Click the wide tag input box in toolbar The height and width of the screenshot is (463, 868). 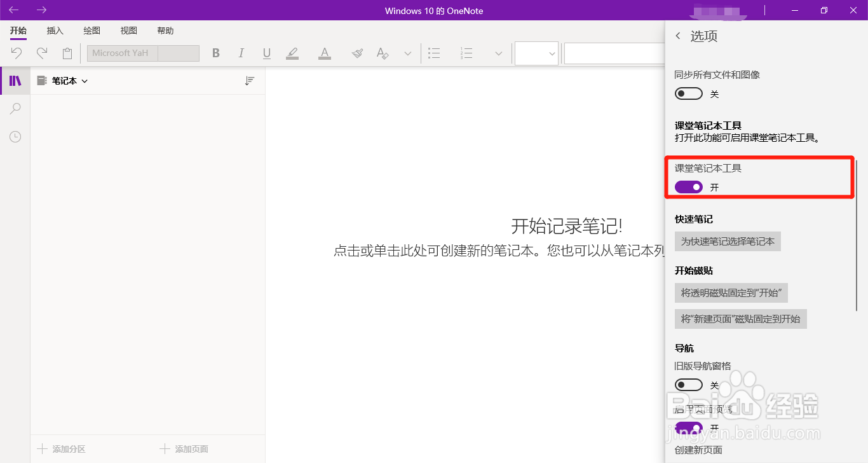coord(614,53)
